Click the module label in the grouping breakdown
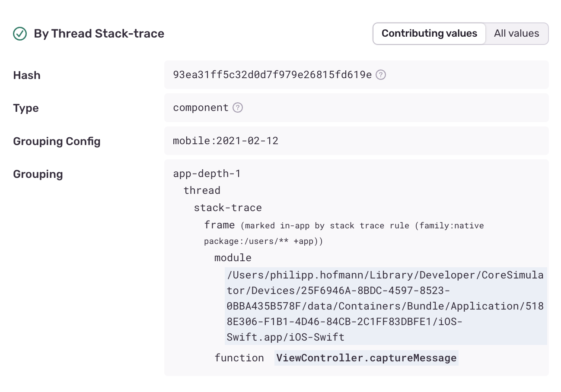This screenshot has width=561, height=392. click(233, 257)
